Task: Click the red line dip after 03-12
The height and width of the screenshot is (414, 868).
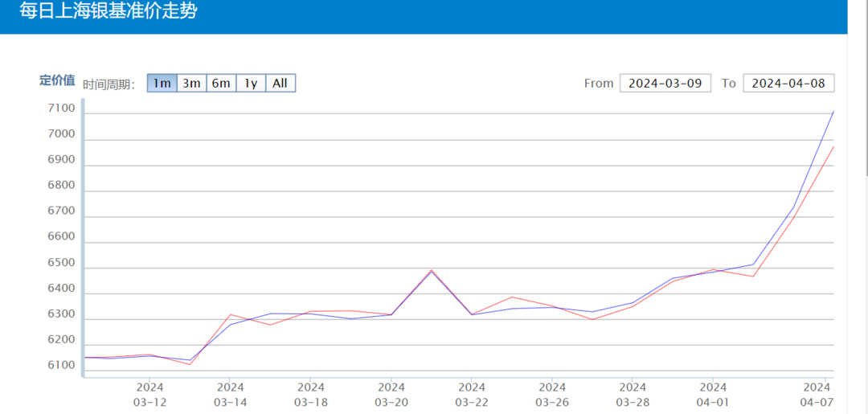Action: 190,364
